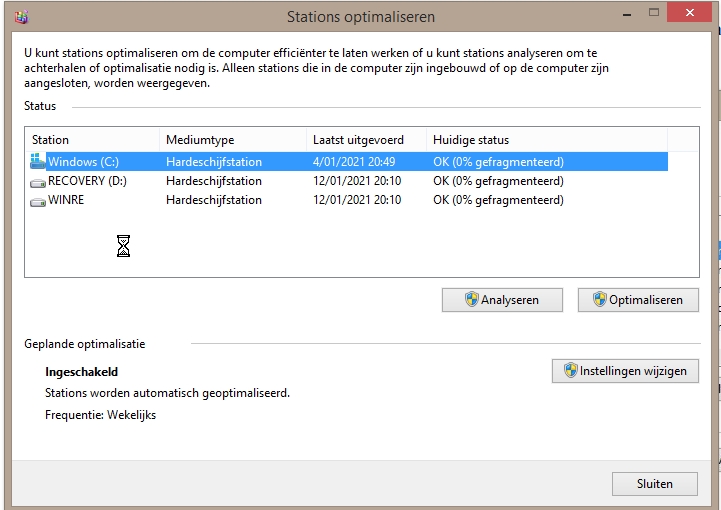Sort by the Station column header
Image resolution: width=721 pixels, height=510 pixels.
coord(92,140)
